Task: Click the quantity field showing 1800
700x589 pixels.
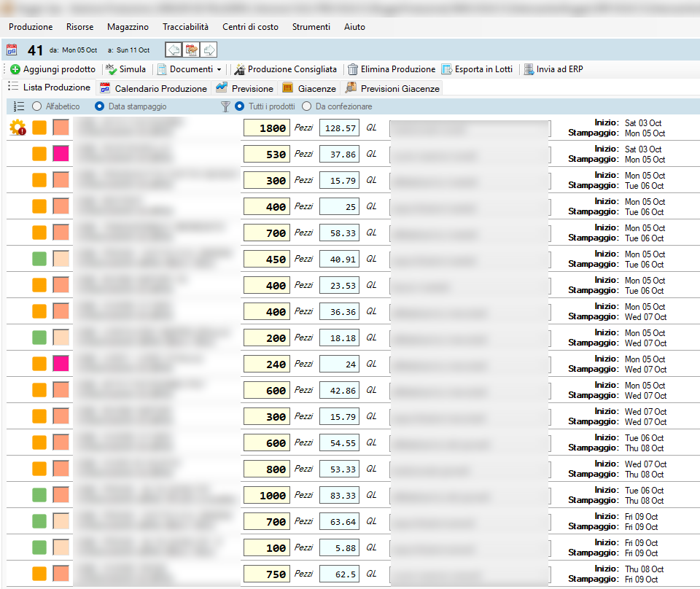Action: (x=267, y=128)
